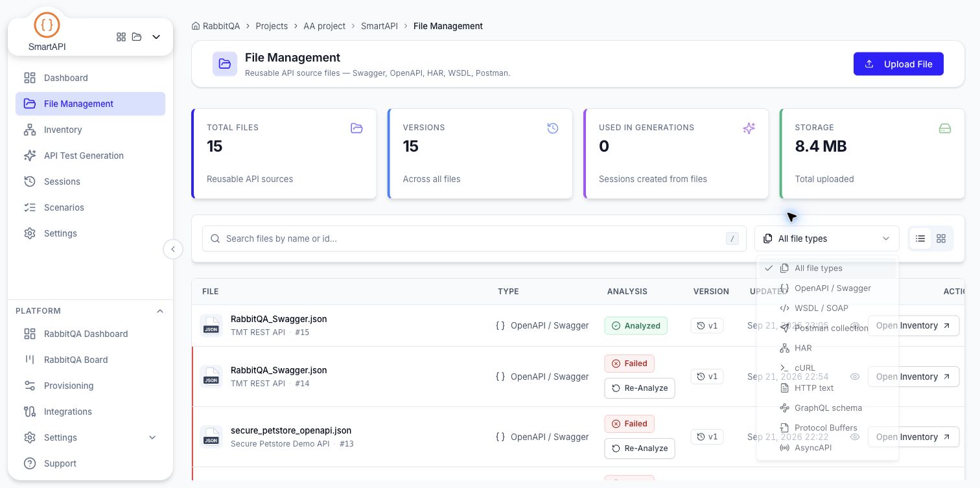Choose WSDL / SOAP filter option
Image resolution: width=980 pixels, height=488 pixels.
(827, 308)
